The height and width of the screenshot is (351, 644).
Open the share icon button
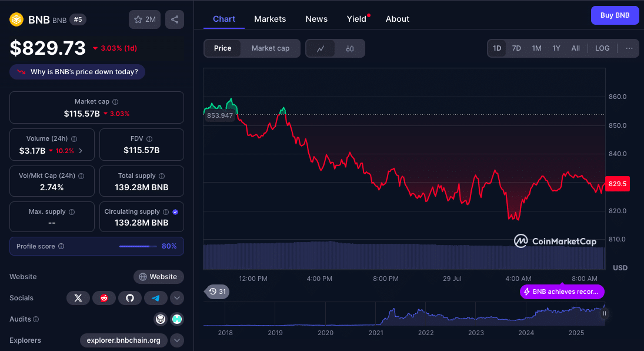click(175, 19)
